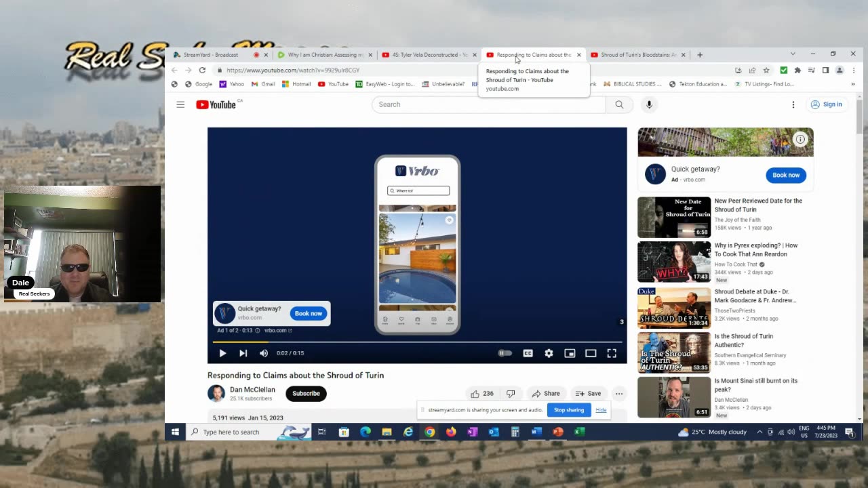
Task: Open player settings gear
Action: pyautogui.click(x=549, y=353)
